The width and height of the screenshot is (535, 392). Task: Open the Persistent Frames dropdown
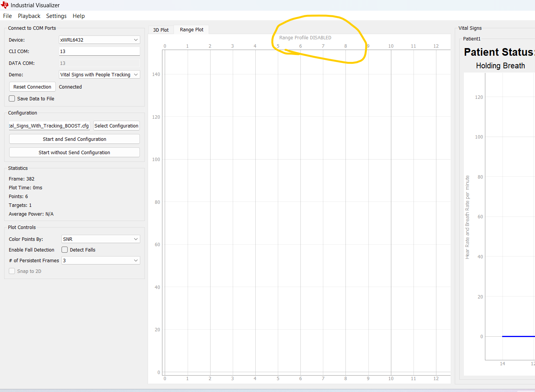[x=101, y=260]
